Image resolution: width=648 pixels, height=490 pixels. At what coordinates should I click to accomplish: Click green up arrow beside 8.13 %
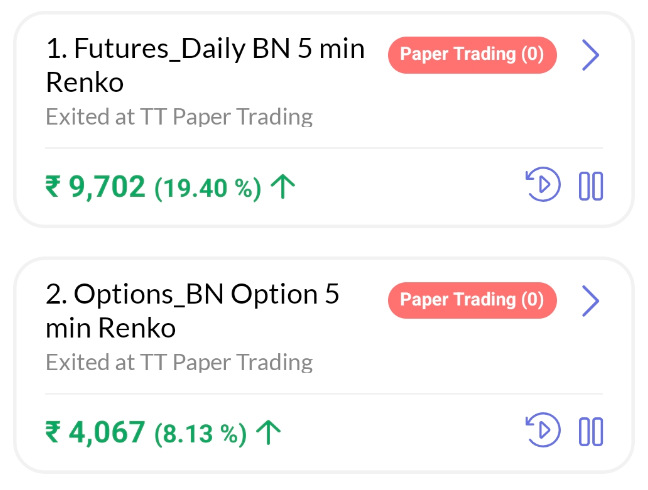coord(268,432)
